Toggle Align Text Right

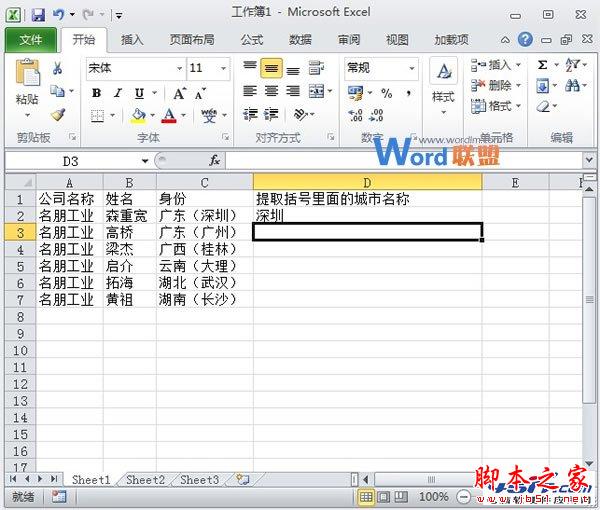click(293, 91)
